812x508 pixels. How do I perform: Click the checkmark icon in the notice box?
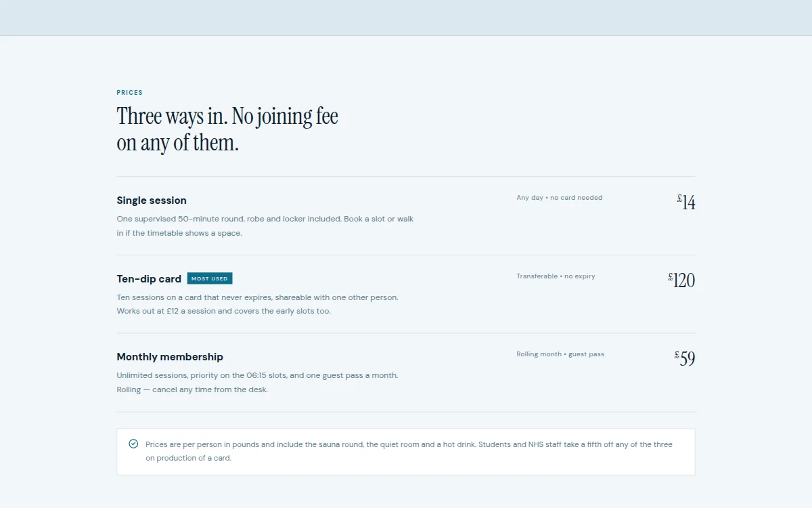[x=133, y=444]
